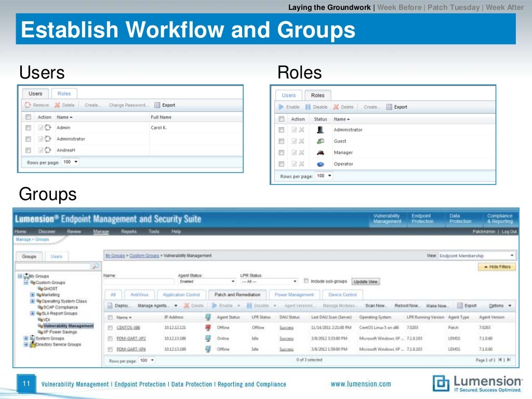Click the Manager role hat status icon

point(320,153)
